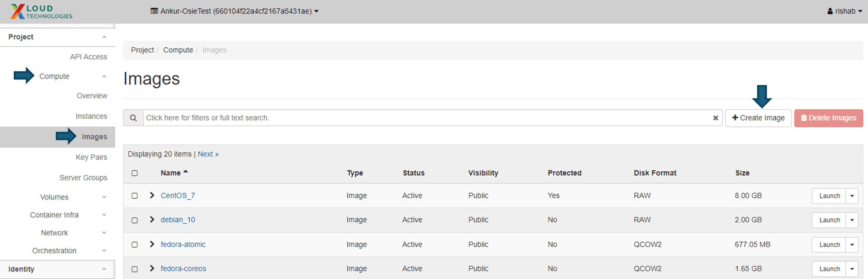Launch the fedora-atomic image
Image resolution: width=868 pixels, height=279 pixels.
click(x=829, y=244)
